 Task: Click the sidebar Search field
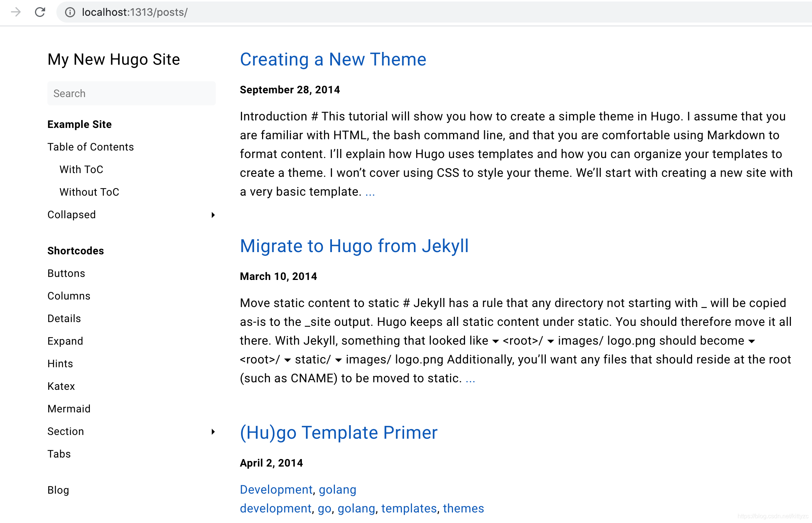(x=132, y=93)
